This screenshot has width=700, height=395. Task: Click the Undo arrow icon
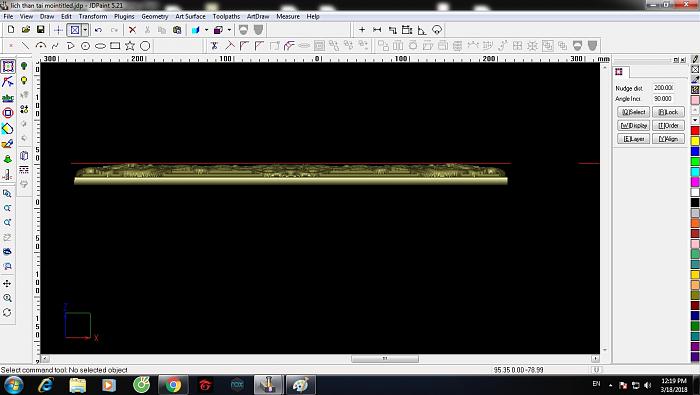tap(98, 30)
